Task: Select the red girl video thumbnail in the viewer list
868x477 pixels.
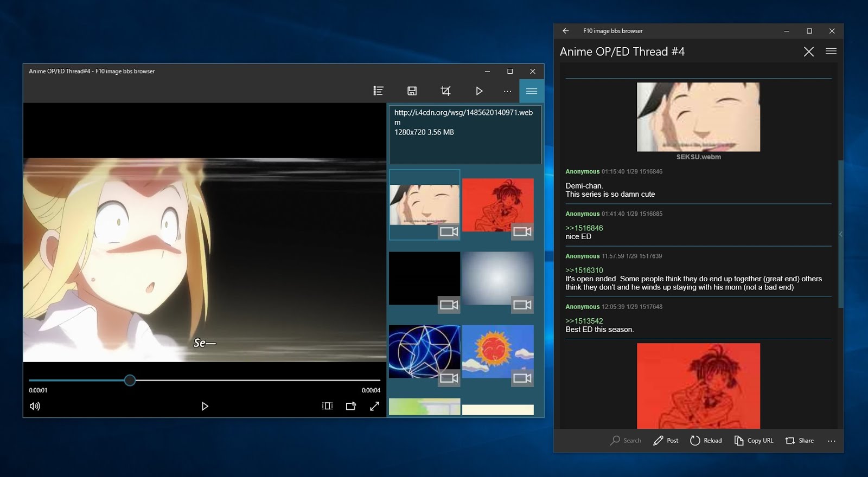Action: [498, 205]
